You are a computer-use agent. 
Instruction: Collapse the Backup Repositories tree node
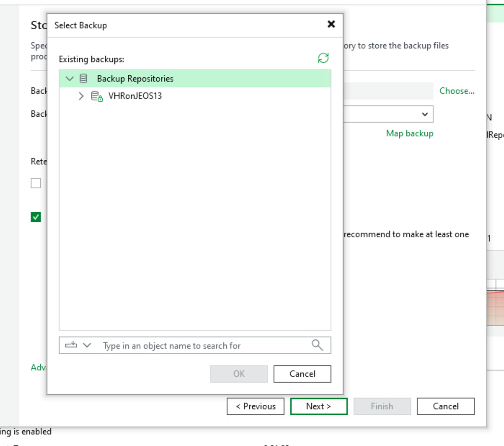click(70, 79)
